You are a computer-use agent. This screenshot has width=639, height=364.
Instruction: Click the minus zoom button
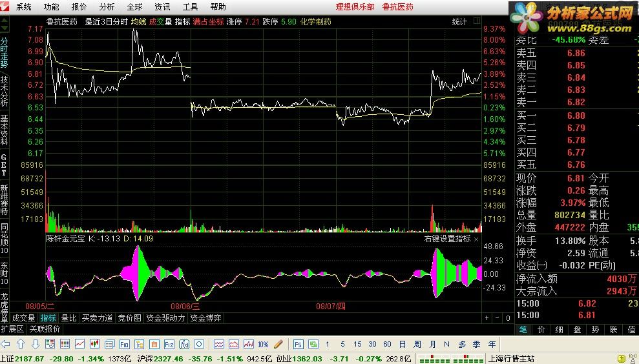pyautogui.click(x=498, y=318)
